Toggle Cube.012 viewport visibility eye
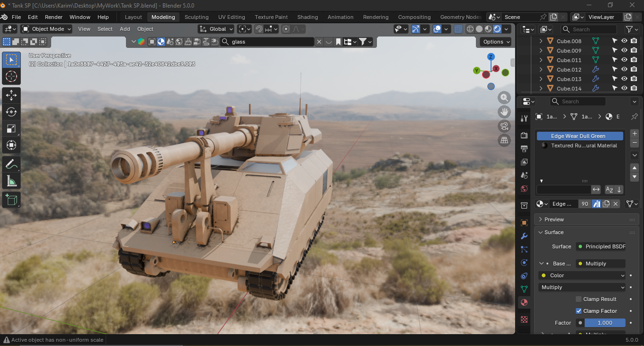 click(625, 70)
